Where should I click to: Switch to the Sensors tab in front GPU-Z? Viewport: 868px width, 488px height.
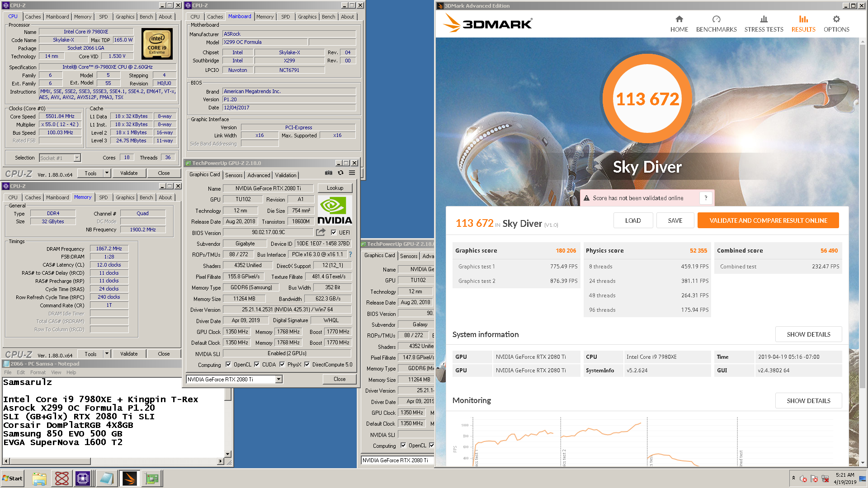(x=234, y=175)
